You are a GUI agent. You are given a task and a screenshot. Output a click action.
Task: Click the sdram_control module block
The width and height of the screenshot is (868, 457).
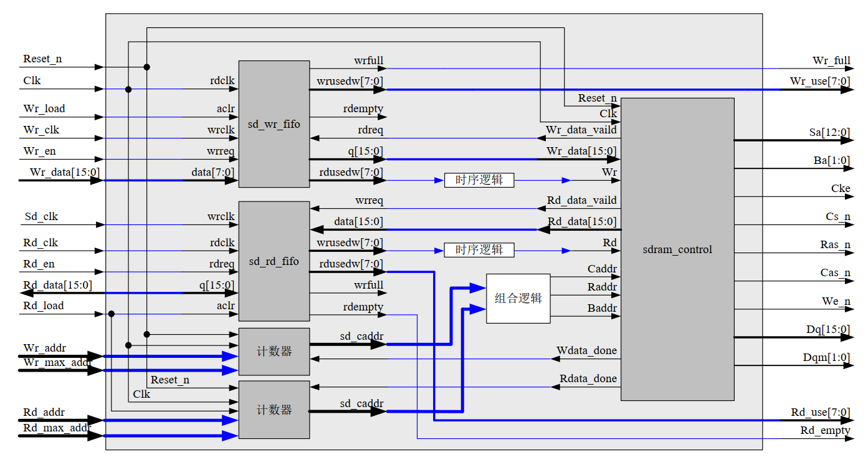[x=677, y=249]
